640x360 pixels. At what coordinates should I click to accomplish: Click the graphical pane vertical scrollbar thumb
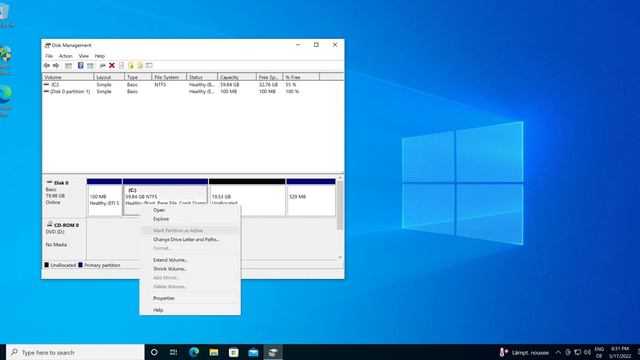[x=340, y=205]
